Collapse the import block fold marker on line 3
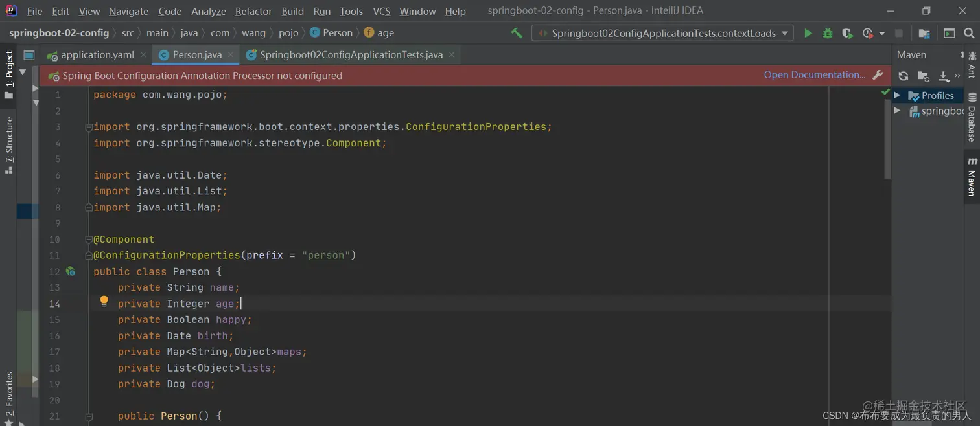The width and height of the screenshot is (980, 426). 89,128
